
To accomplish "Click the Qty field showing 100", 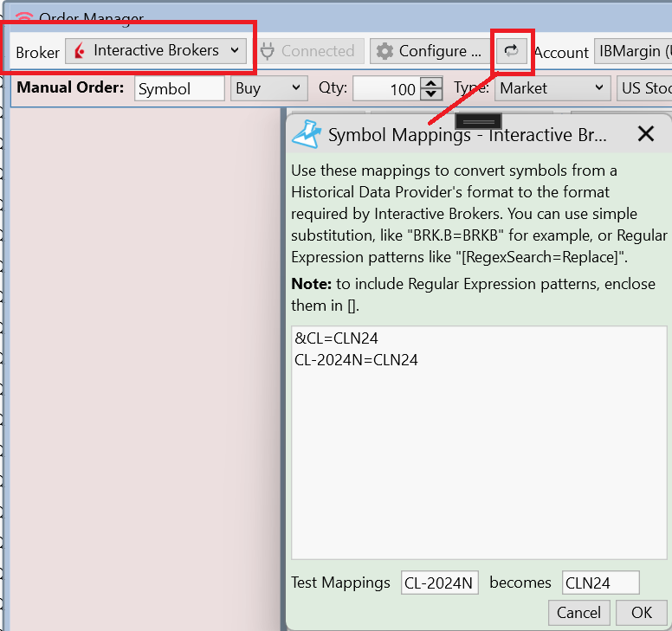I will point(386,88).
